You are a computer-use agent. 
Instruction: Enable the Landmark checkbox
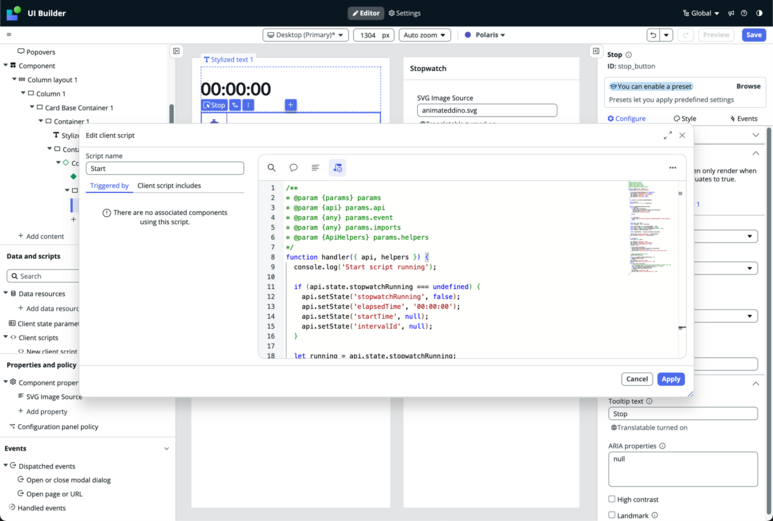pos(612,515)
